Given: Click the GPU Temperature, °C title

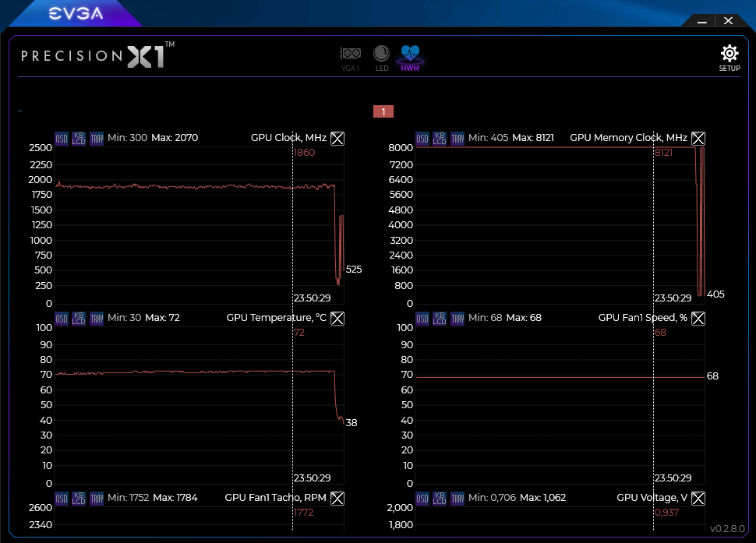Looking at the screenshot, I should 276,318.
